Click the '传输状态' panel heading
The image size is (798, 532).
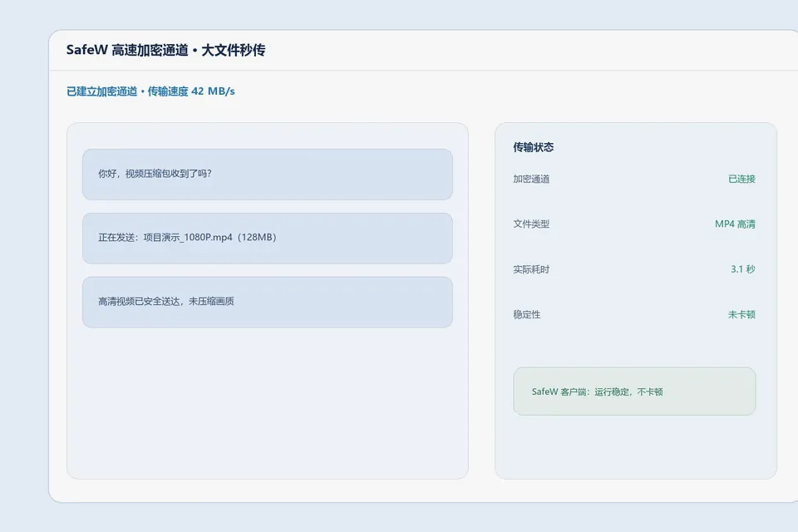point(533,147)
